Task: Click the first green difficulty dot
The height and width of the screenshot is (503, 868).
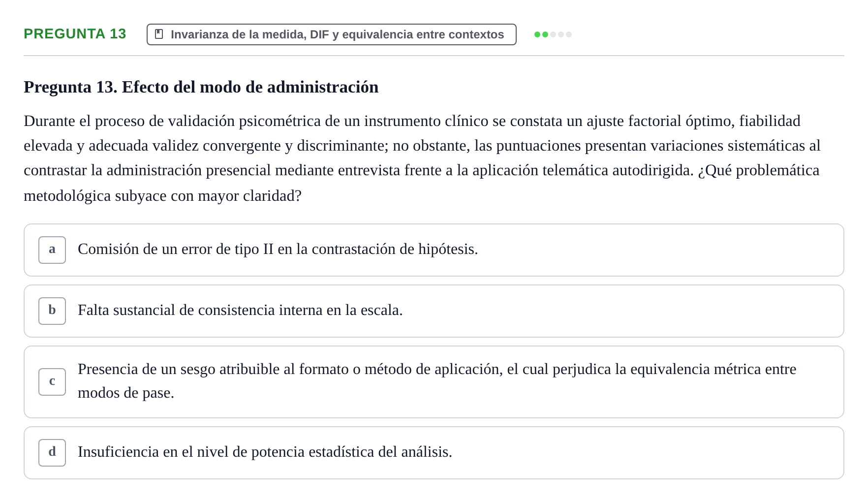Action: coord(537,34)
